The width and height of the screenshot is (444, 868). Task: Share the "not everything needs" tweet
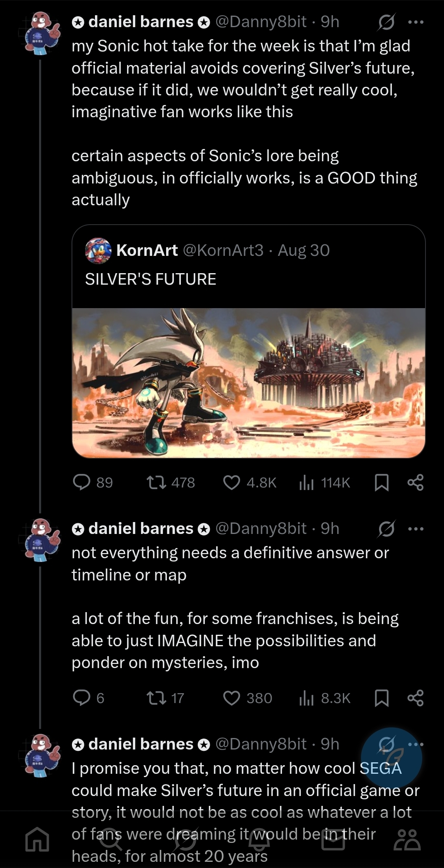[415, 698]
